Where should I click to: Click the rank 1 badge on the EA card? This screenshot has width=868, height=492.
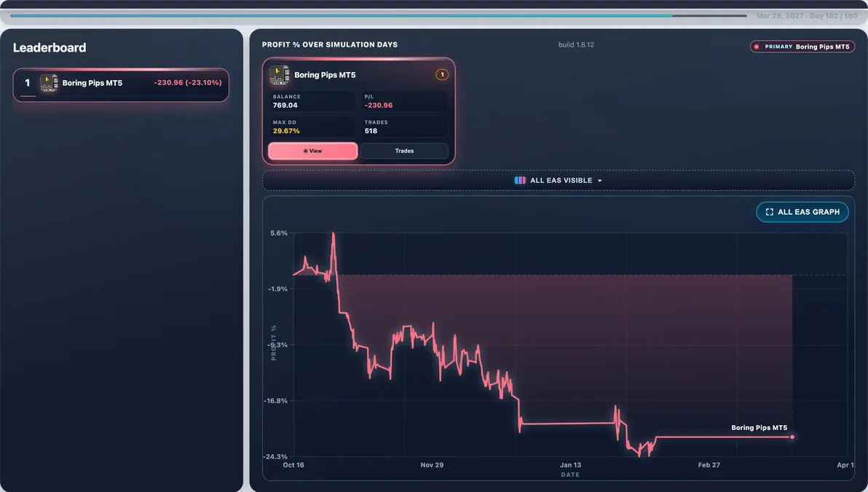[442, 74]
